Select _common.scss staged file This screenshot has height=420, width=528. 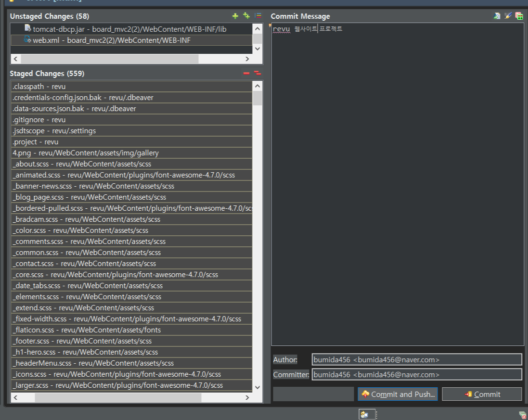[x=132, y=253]
